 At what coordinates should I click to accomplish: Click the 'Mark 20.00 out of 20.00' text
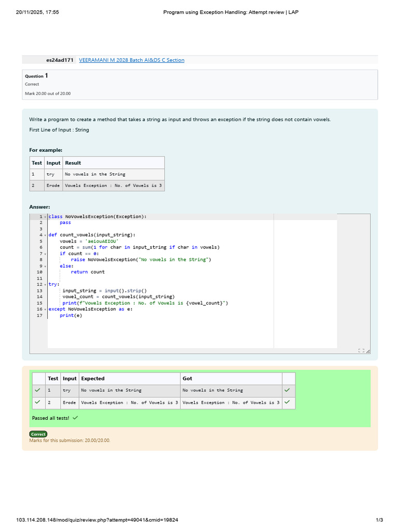pos(47,94)
